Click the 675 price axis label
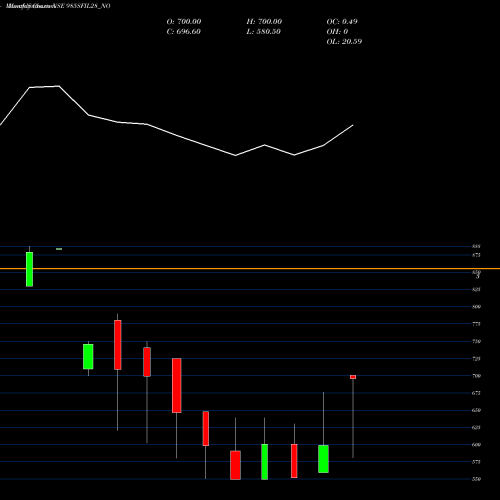The height and width of the screenshot is (500, 500). [476, 393]
